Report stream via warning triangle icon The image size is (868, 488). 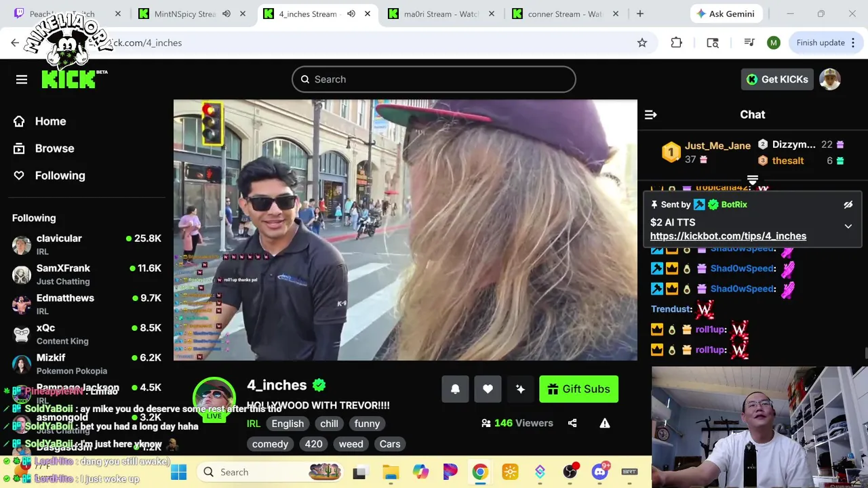[x=604, y=423]
